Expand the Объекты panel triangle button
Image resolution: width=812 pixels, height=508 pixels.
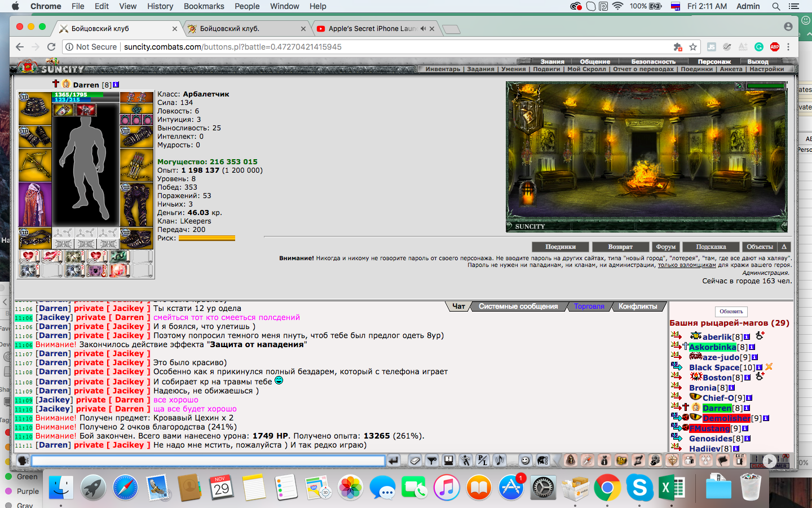tap(784, 247)
